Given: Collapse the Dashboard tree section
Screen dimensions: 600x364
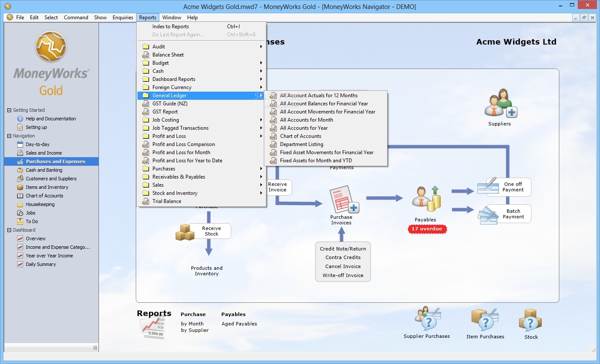Looking at the screenshot, I should coord(9,230).
